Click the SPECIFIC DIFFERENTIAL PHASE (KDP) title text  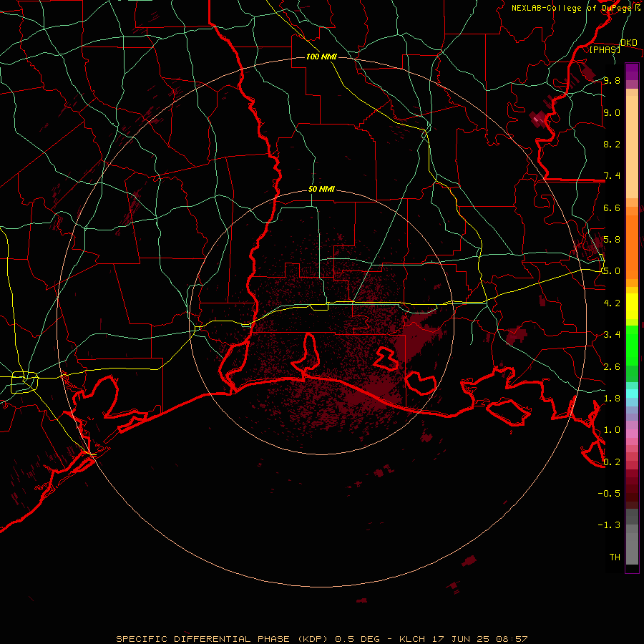[223, 639]
